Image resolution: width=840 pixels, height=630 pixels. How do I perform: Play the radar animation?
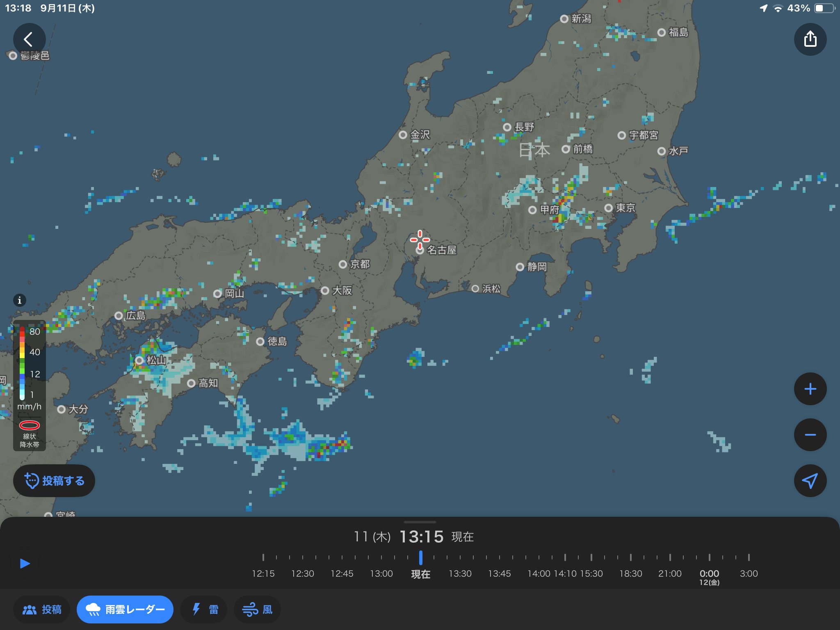25,563
